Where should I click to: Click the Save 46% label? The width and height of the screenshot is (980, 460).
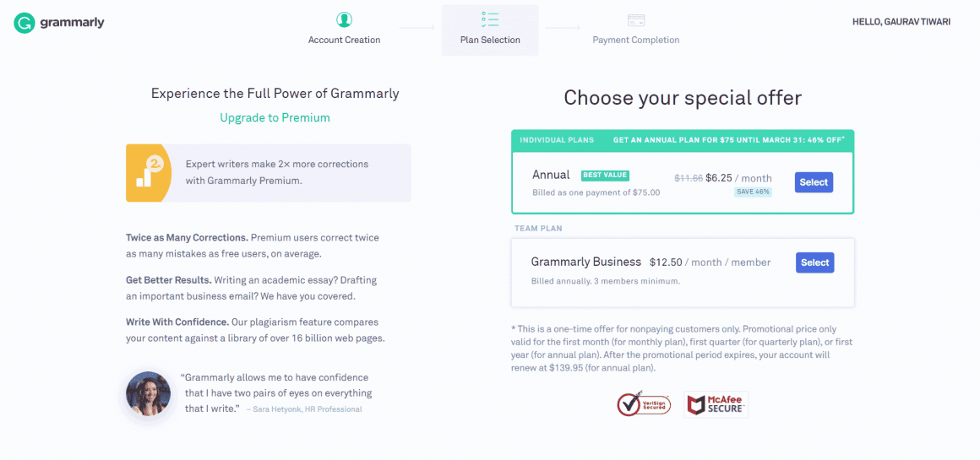753,192
